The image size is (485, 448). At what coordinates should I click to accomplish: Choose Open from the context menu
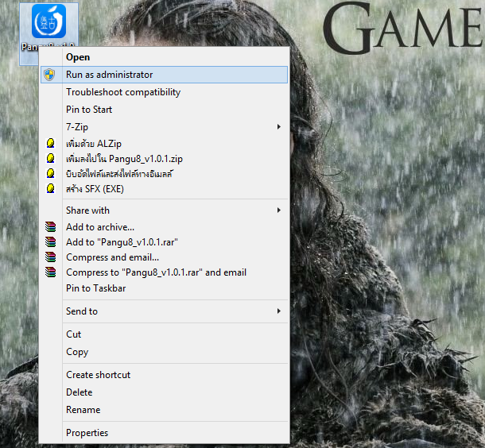click(165, 57)
